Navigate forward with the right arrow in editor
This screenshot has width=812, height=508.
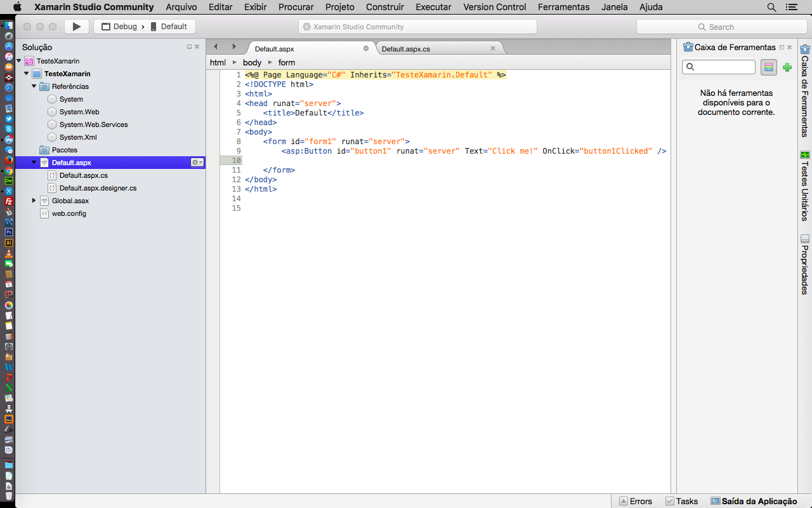(234, 47)
